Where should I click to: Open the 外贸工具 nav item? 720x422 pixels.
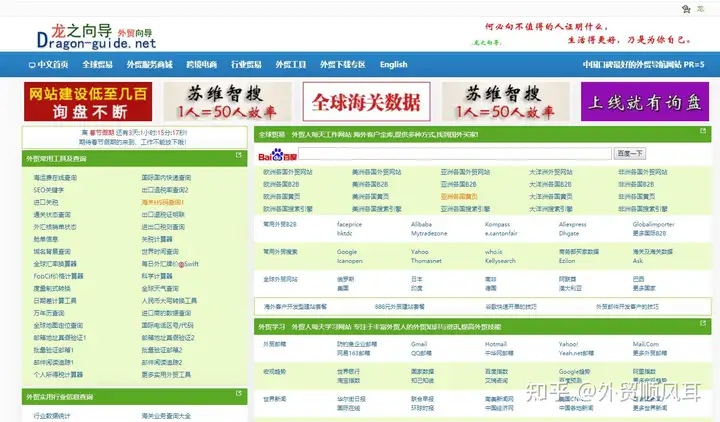291,65
